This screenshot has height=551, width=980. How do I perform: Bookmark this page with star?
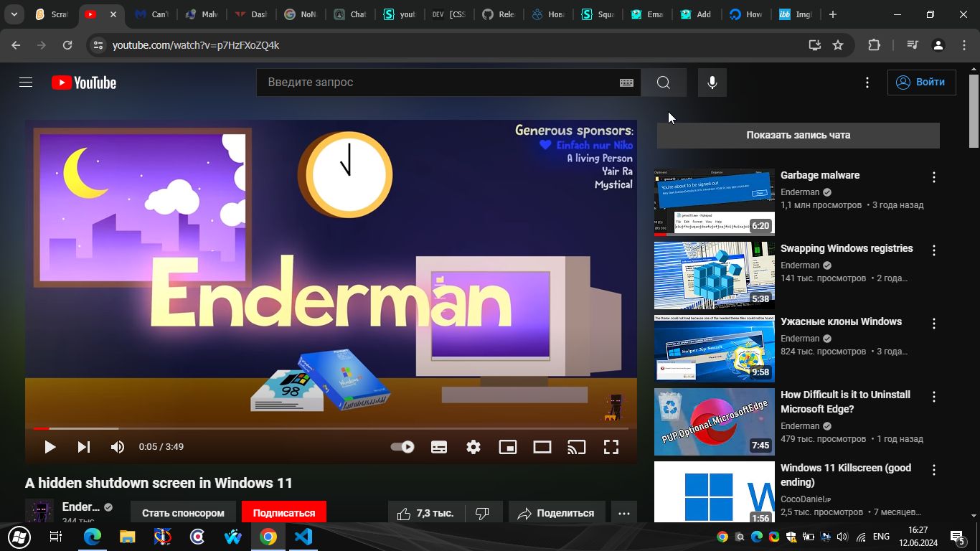pos(838,45)
